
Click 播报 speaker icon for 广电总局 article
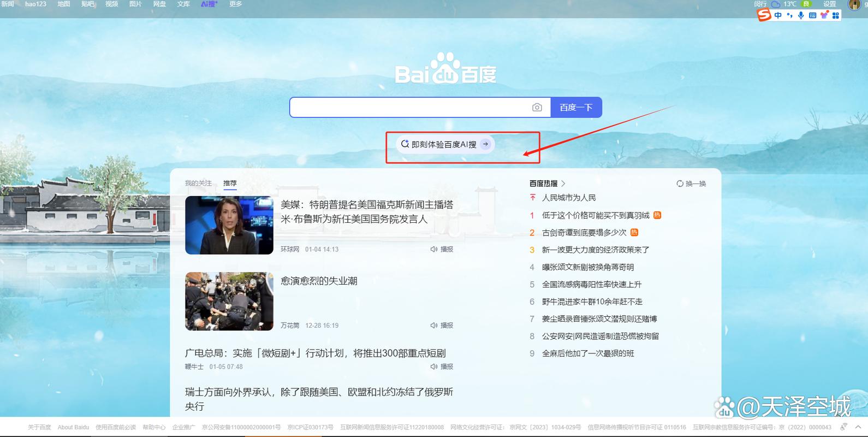[x=433, y=367]
